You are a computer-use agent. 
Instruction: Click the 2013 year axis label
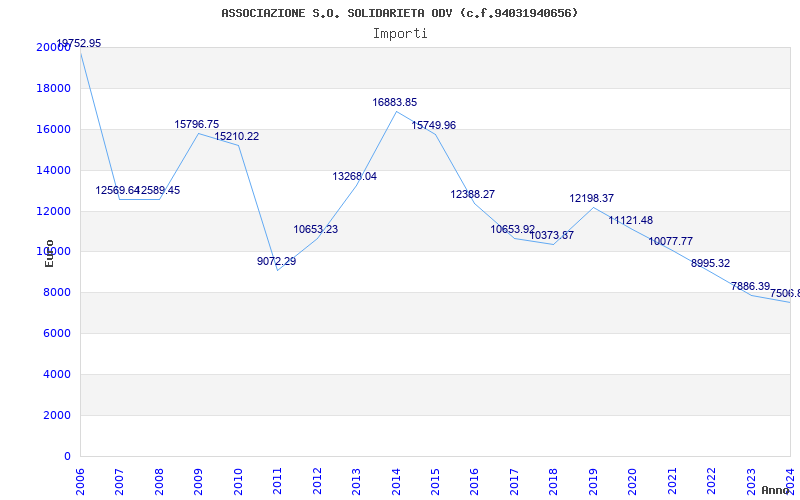(356, 482)
